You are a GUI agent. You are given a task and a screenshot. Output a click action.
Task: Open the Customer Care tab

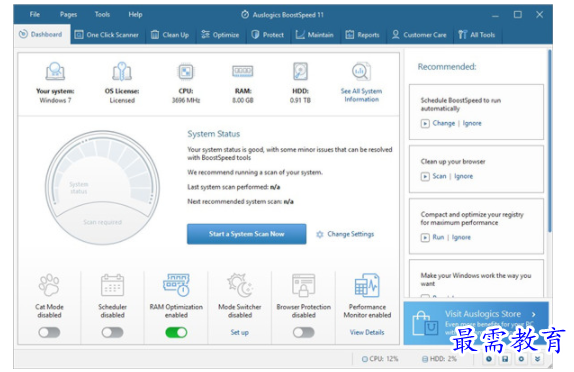click(419, 35)
